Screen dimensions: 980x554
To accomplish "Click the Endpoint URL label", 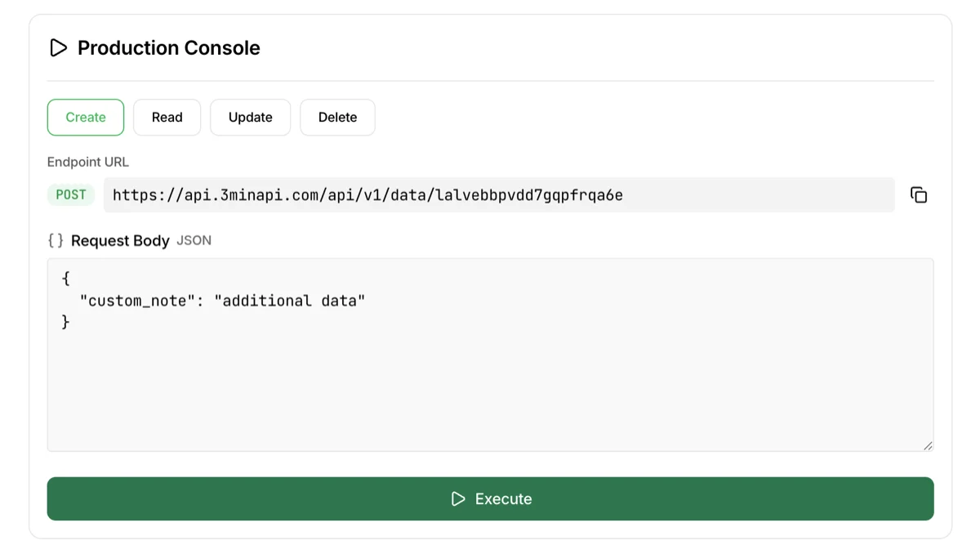I will [x=88, y=162].
